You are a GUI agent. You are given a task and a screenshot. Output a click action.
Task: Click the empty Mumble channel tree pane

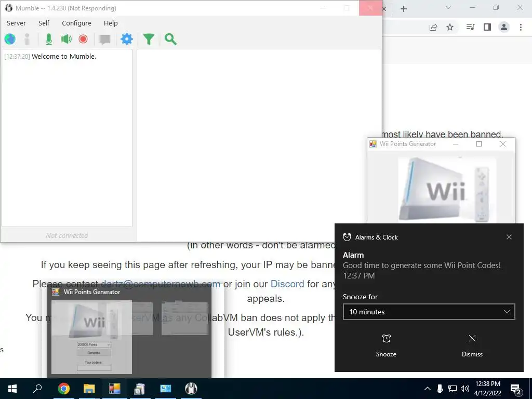pos(259,144)
